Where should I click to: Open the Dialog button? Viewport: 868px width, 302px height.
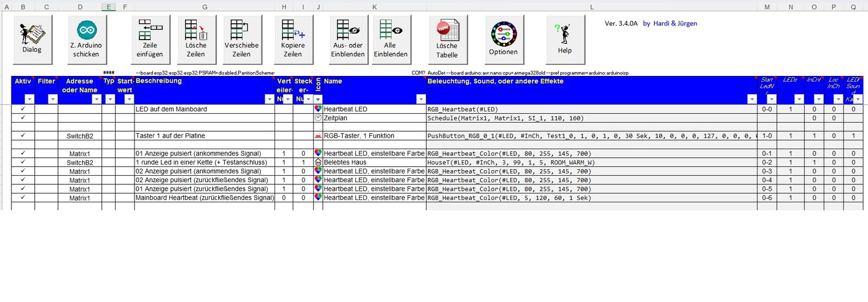pos(33,38)
